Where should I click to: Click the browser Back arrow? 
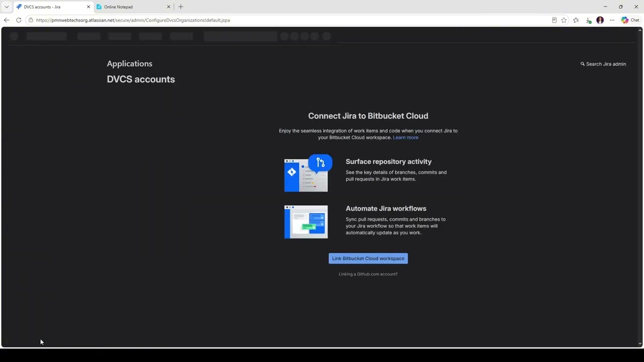tap(7, 20)
